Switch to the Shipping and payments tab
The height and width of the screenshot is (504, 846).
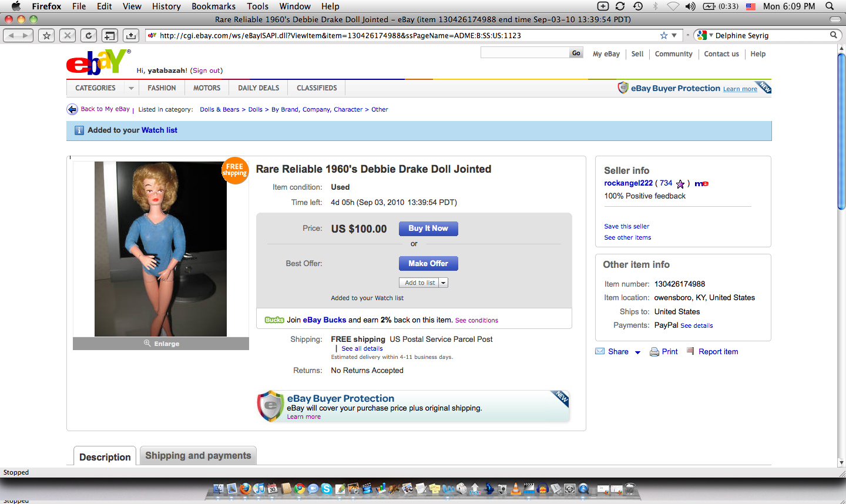click(198, 455)
